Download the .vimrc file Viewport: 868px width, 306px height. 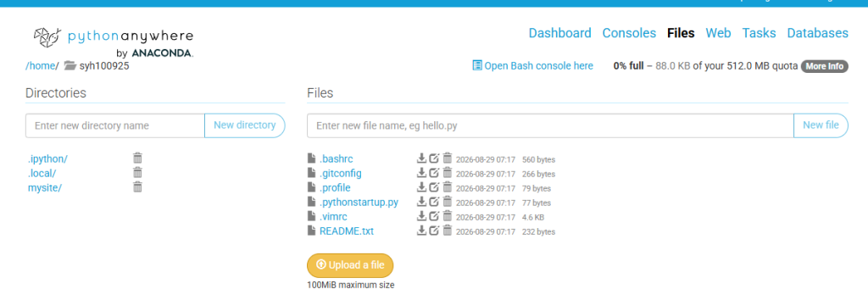[421, 216]
